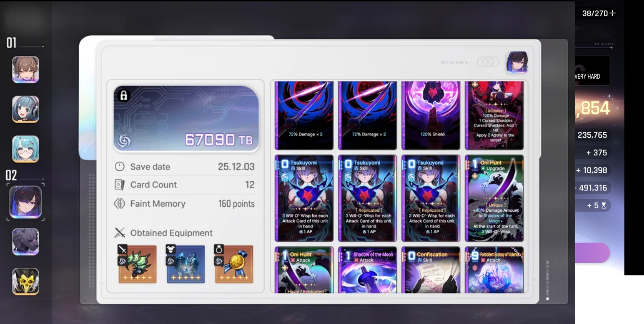This screenshot has height=324, width=644.
Task: Click the purple button on the right edge
Action: pos(592,253)
